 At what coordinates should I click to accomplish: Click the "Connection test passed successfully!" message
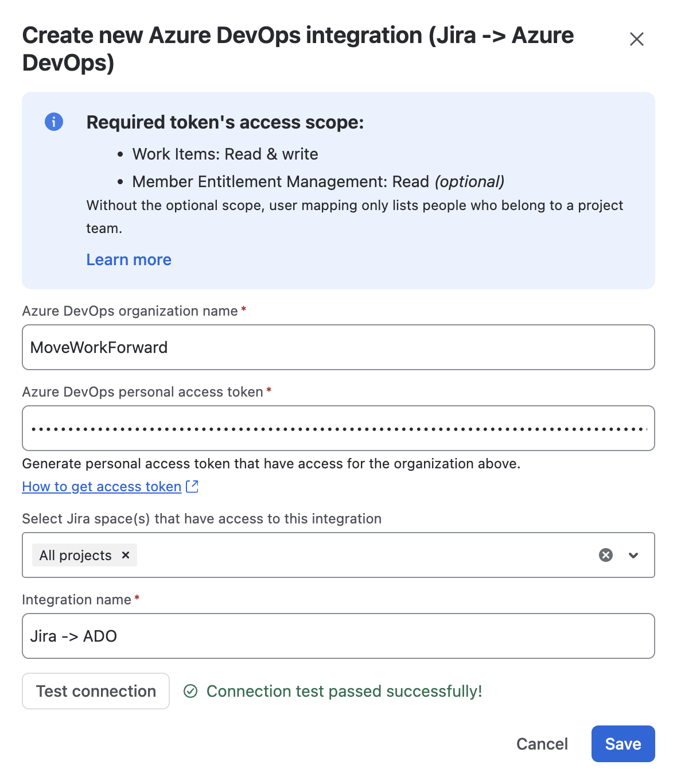344,691
